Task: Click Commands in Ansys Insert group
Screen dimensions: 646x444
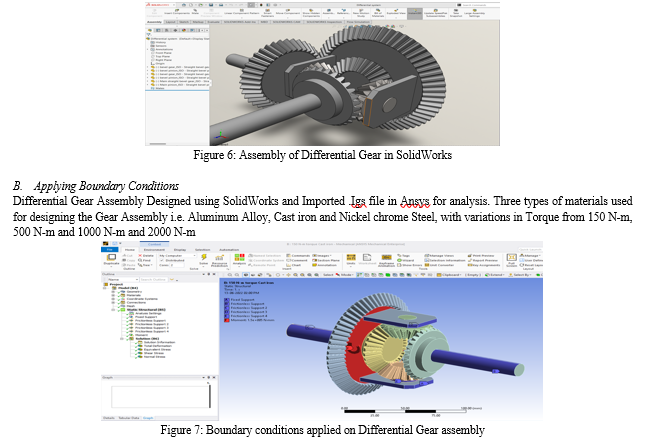Action: point(299,255)
